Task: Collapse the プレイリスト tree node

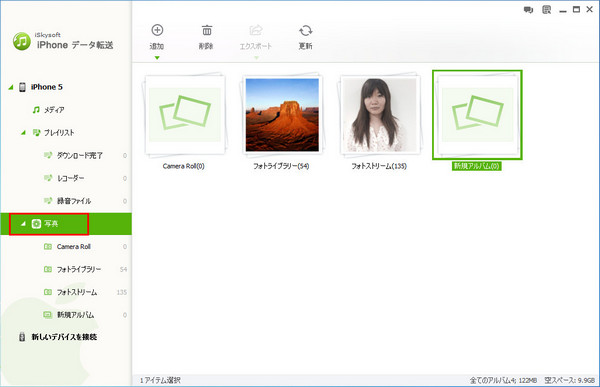Action: (23, 133)
